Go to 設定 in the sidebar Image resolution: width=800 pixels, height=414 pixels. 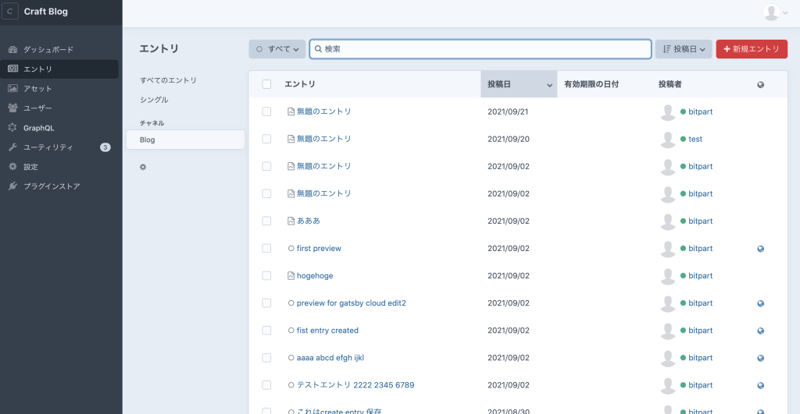(31, 167)
